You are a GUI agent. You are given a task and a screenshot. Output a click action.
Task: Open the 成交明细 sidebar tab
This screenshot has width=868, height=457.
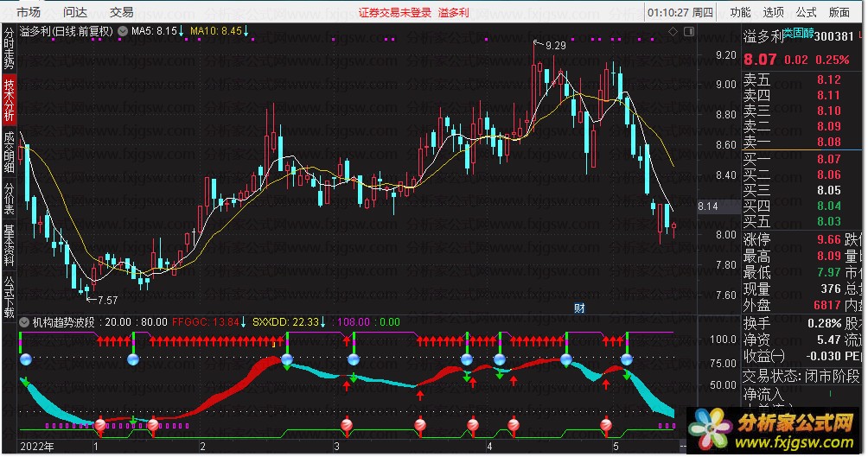coord(9,153)
